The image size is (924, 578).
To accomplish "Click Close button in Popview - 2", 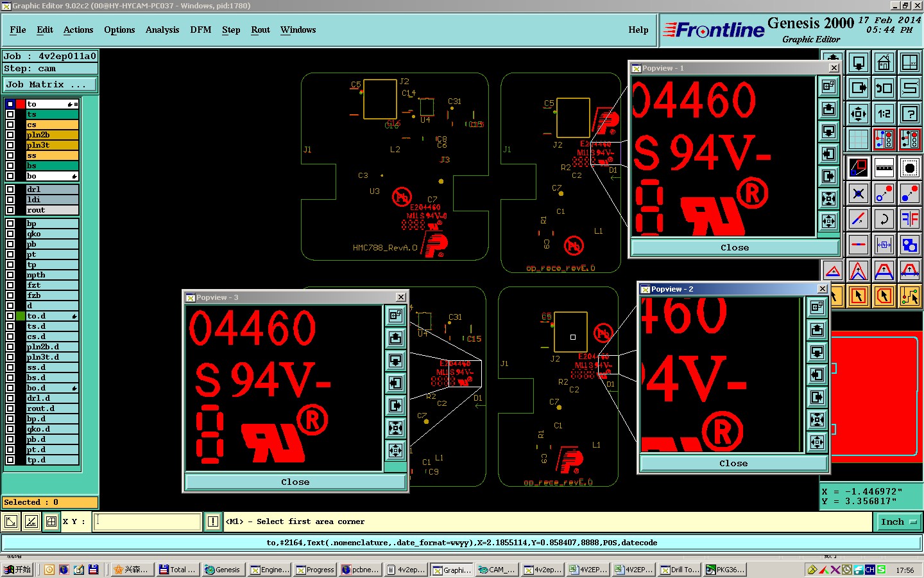I will [733, 463].
